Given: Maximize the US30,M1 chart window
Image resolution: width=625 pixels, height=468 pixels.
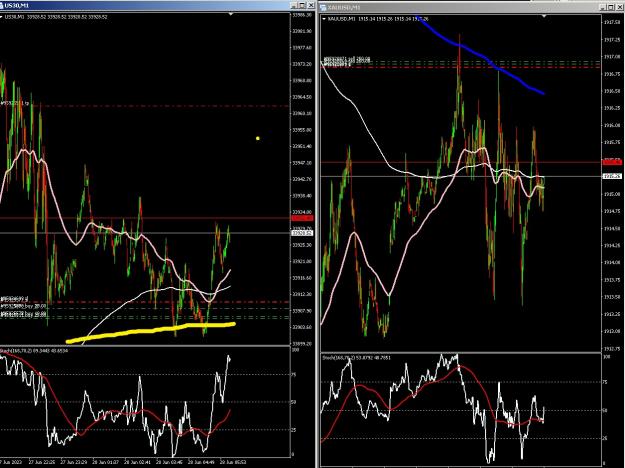Looking at the screenshot, I should click(302, 6).
